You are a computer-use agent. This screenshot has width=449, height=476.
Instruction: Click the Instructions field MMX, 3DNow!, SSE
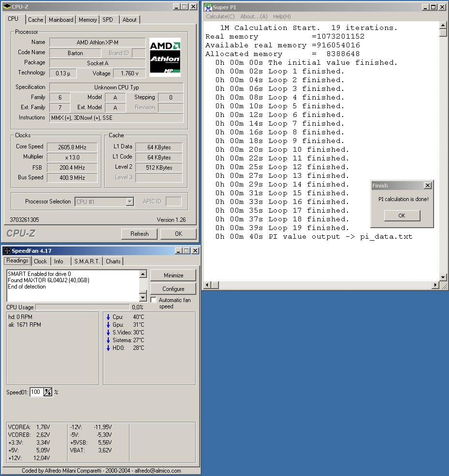tap(116, 118)
